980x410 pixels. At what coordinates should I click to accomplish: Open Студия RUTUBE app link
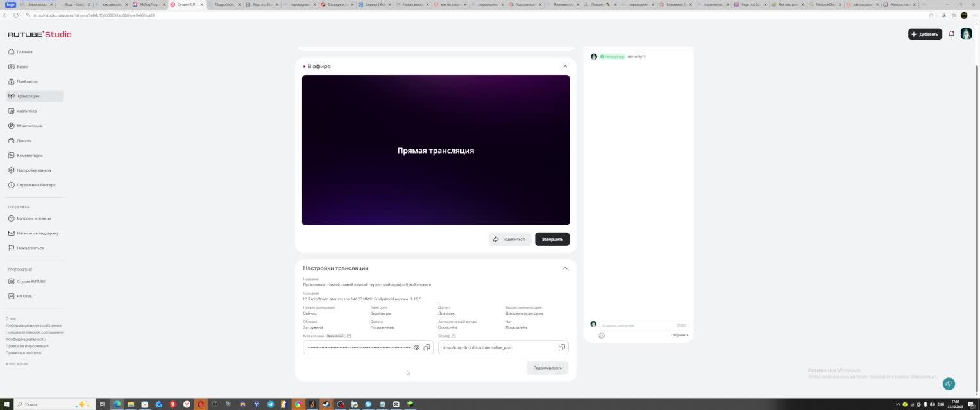[35, 281]
